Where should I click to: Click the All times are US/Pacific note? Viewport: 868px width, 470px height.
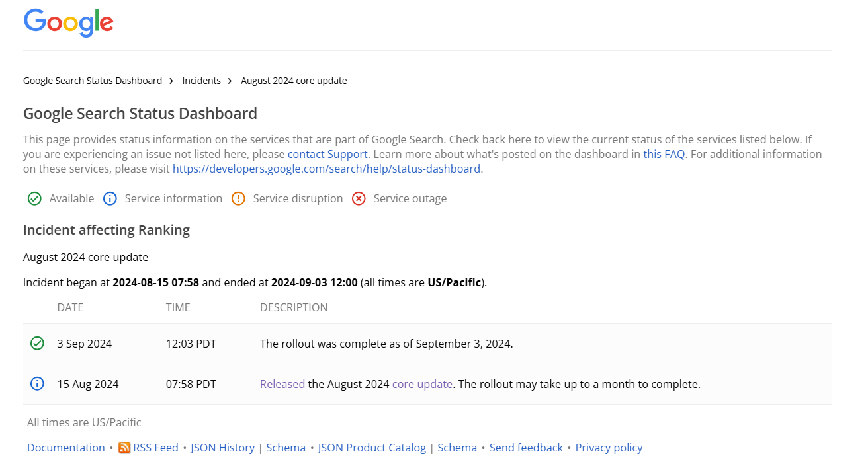point(84,422)
